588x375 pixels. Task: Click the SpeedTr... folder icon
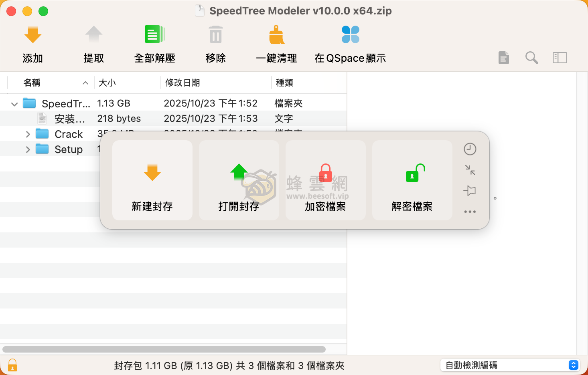tap(29, 103)
